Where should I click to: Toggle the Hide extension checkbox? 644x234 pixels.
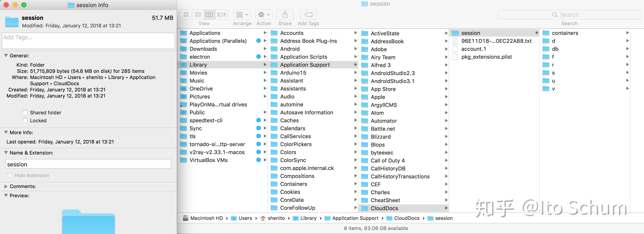pyautogui.click(x=10, y=175)
